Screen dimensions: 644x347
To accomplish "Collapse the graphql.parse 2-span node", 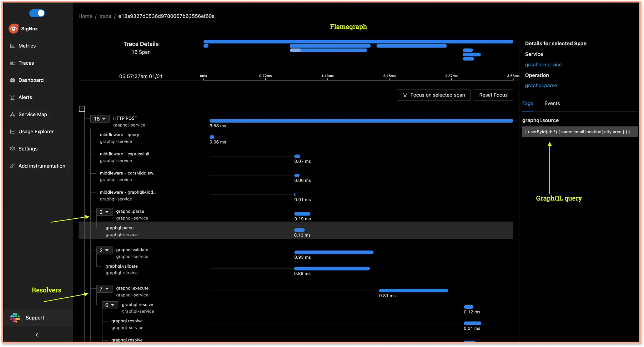I will (x=104, y=212).
